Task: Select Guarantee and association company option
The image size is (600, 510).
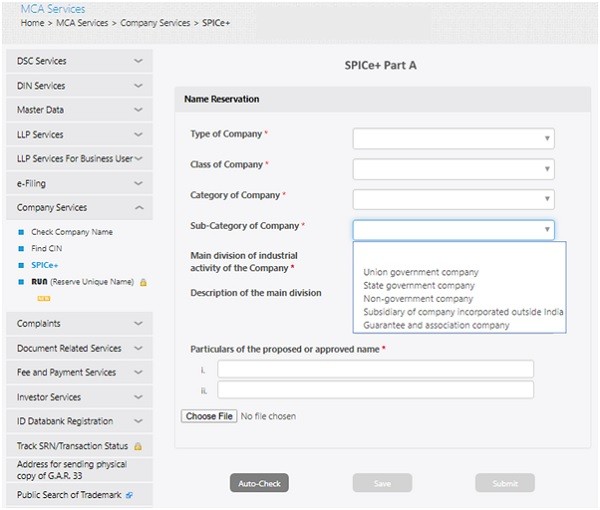Action: [436, 325]
